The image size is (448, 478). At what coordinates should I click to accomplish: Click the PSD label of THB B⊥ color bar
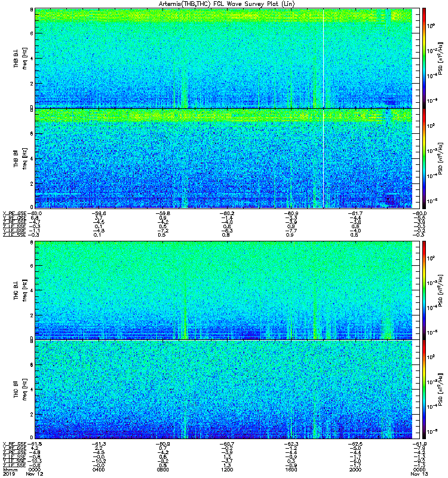tap(440, 58)
